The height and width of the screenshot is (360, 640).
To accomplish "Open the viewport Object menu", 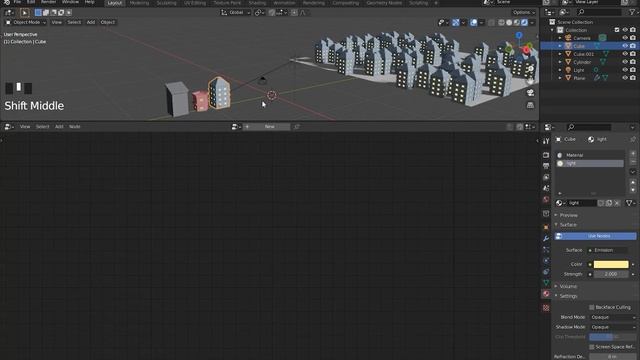I will click(108, 22).
